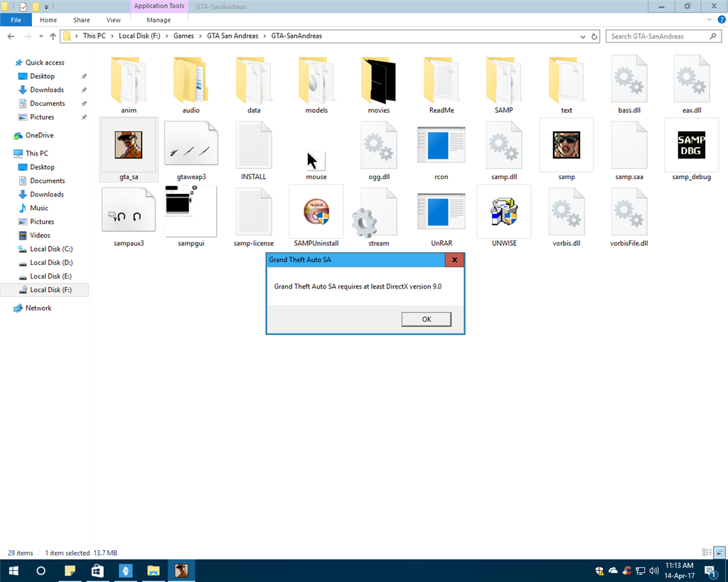Viewport: 728px width, 582px height.
Task: Select the ReadMe folder
Action: pos(441,80)
